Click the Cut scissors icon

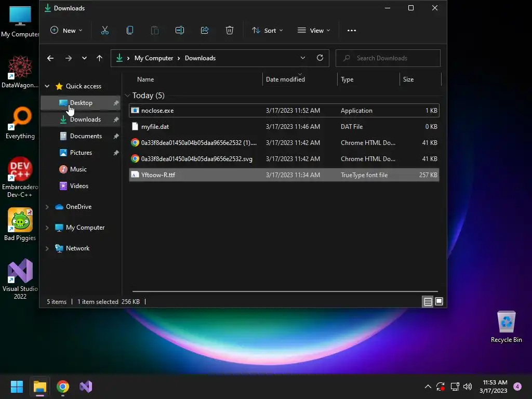click(105, 31)
